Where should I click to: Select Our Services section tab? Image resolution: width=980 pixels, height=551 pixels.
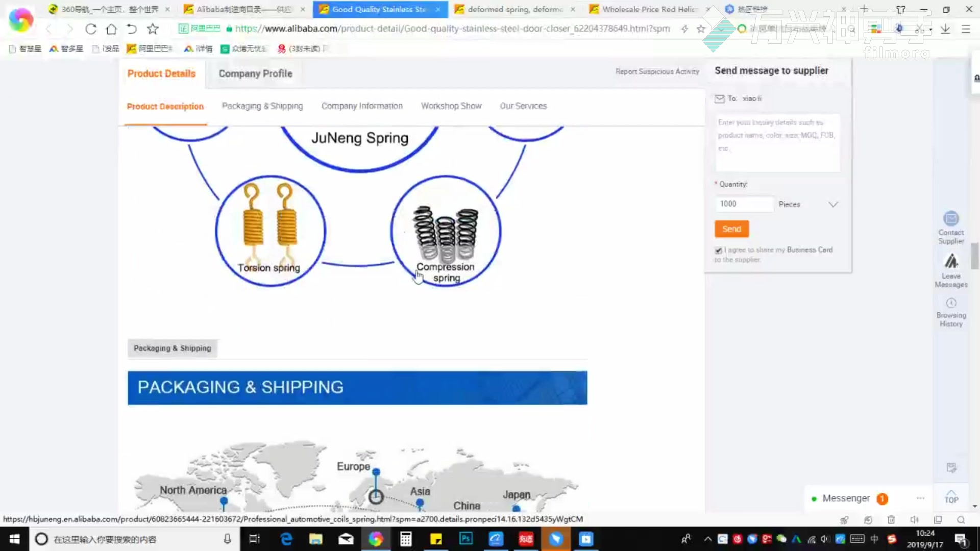pyautogui.click(x=523, y=106)
